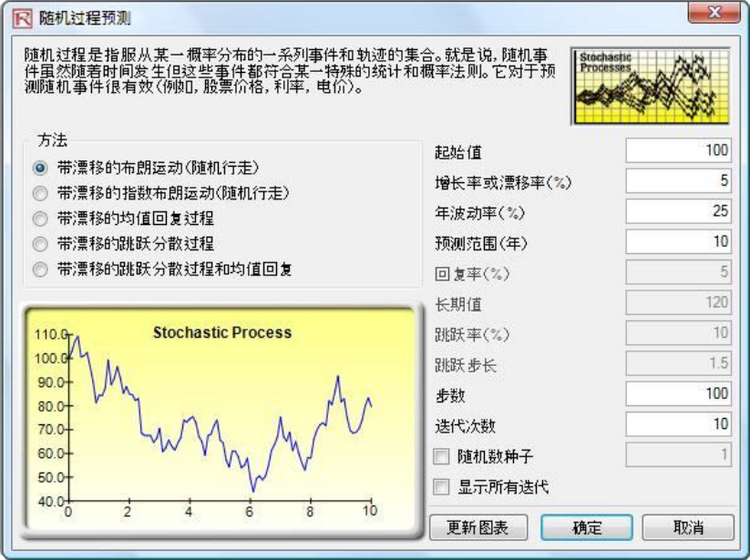Image resolution: width=750 pixels, height=560 pixels.
Task: Focus the 起始值 input field
Action: (678, 150)
